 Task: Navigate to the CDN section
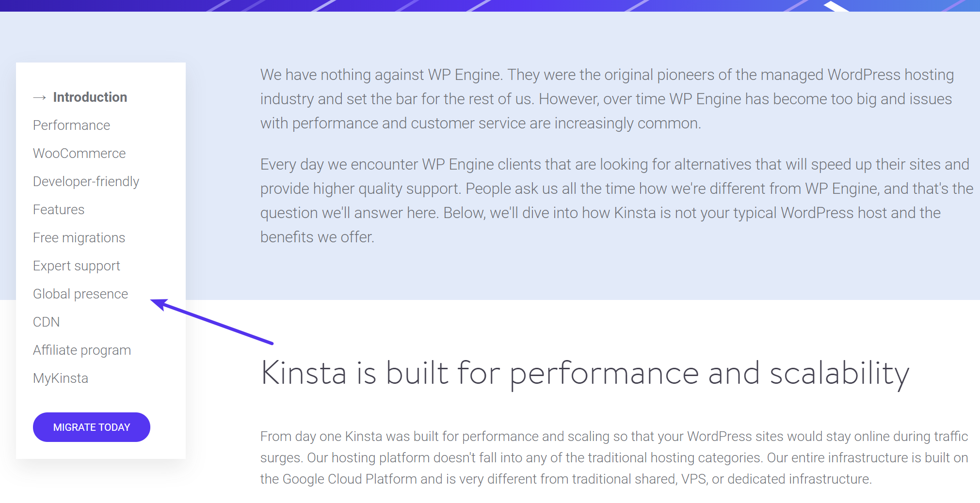pyautogui.click(x=46, y=322)
